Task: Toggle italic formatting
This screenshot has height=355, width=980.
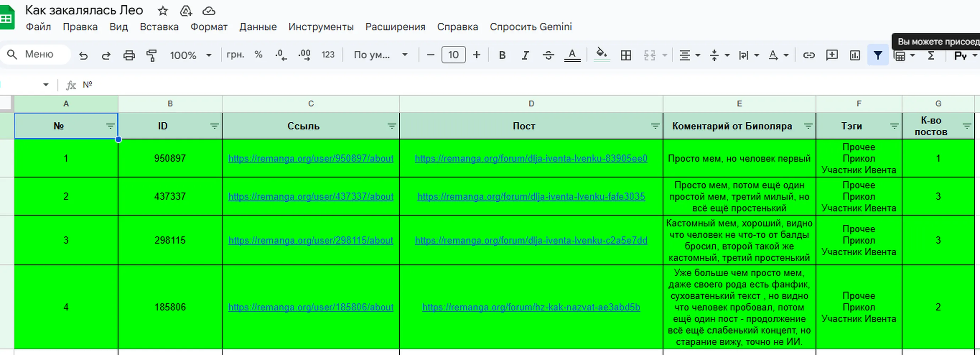Action: 525,55
